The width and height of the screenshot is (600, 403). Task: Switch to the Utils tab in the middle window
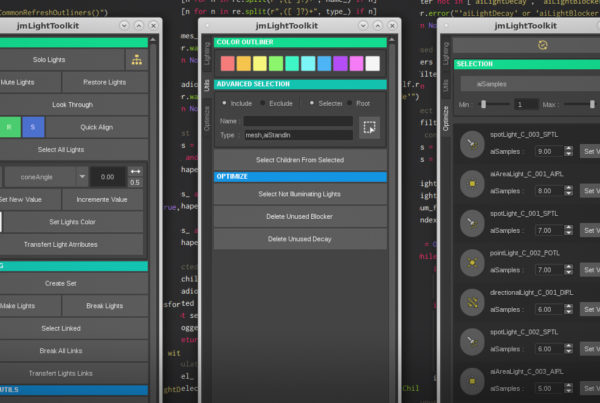[x=207, y=85]
